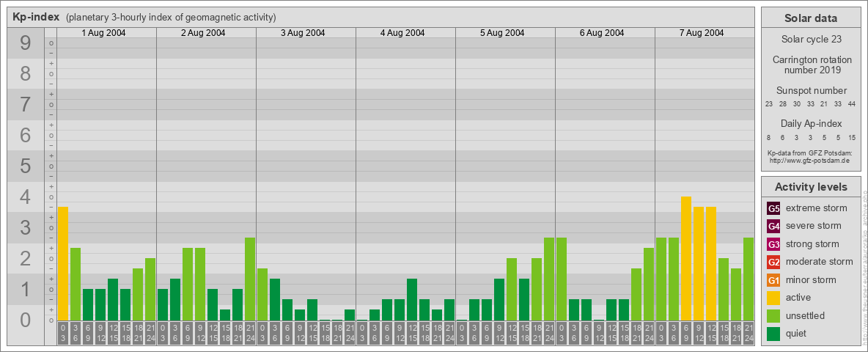Click sunspot number value 44

click(x=852, y=105)
